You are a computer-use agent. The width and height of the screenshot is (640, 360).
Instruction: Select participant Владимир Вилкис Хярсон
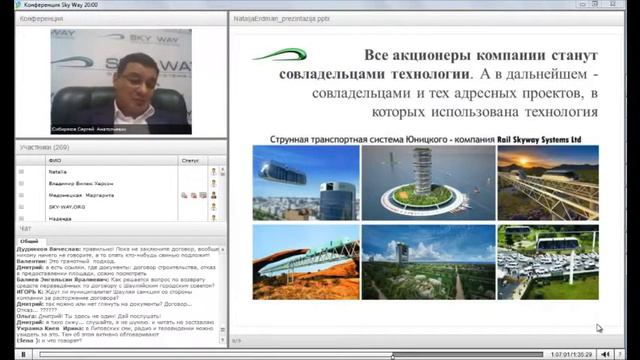[x=81, y=184]
